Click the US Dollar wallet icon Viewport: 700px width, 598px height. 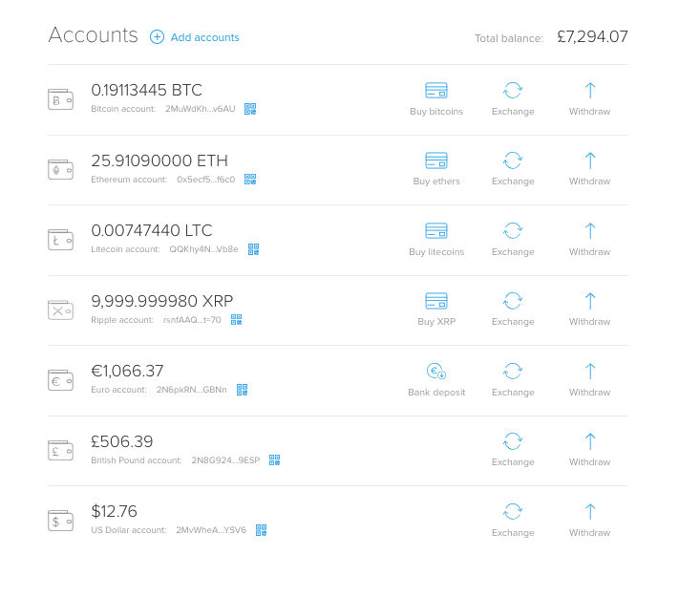pyautogui.click(x=61, y=521)
